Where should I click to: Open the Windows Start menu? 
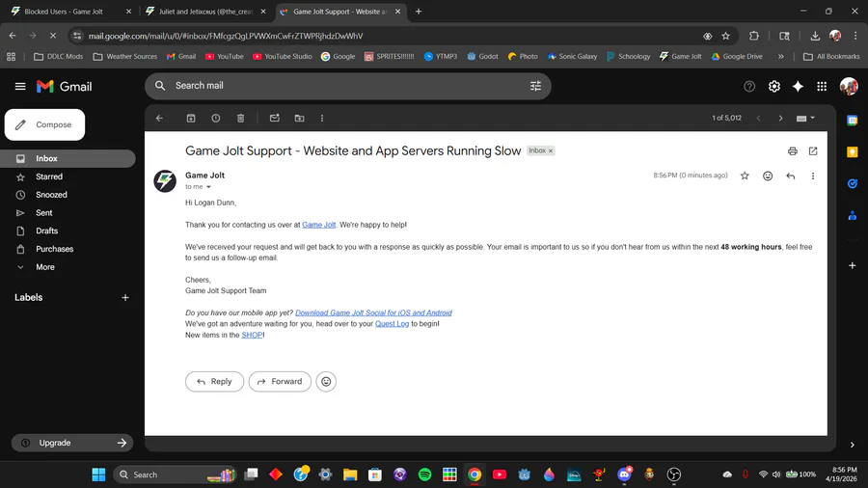click(x=98, y=474)
